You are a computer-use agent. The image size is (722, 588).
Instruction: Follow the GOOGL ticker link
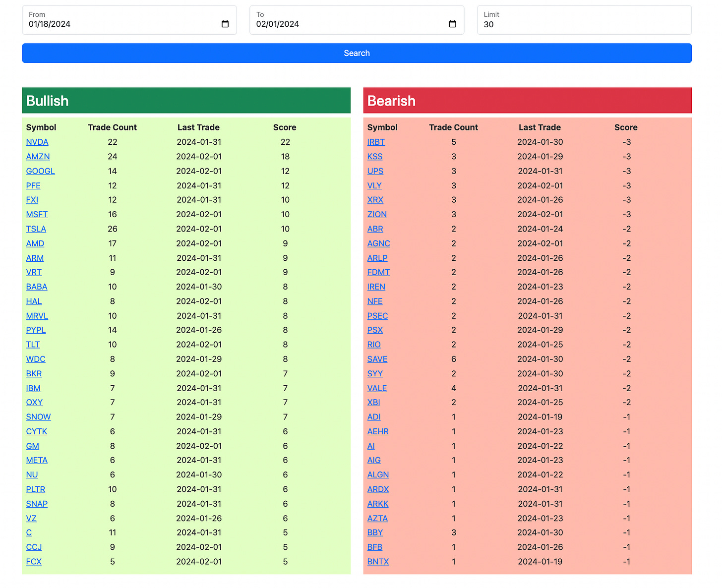pos(41,171)
